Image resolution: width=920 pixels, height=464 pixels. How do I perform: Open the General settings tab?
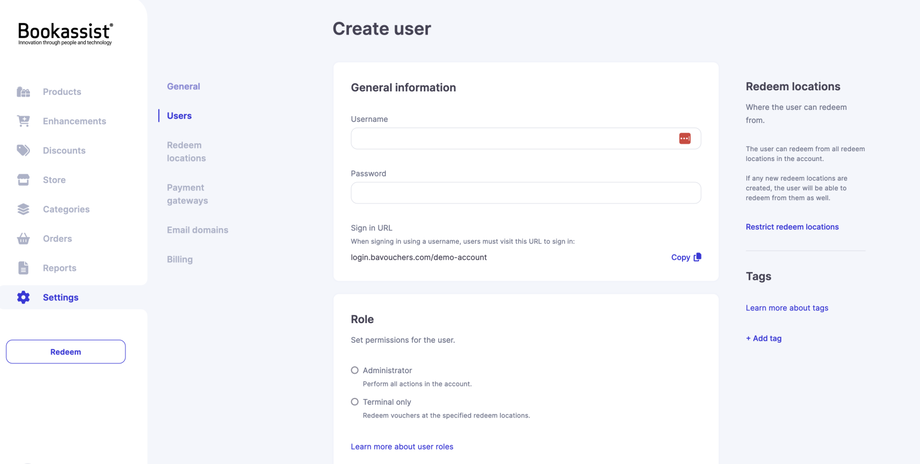tap(183, 87)
